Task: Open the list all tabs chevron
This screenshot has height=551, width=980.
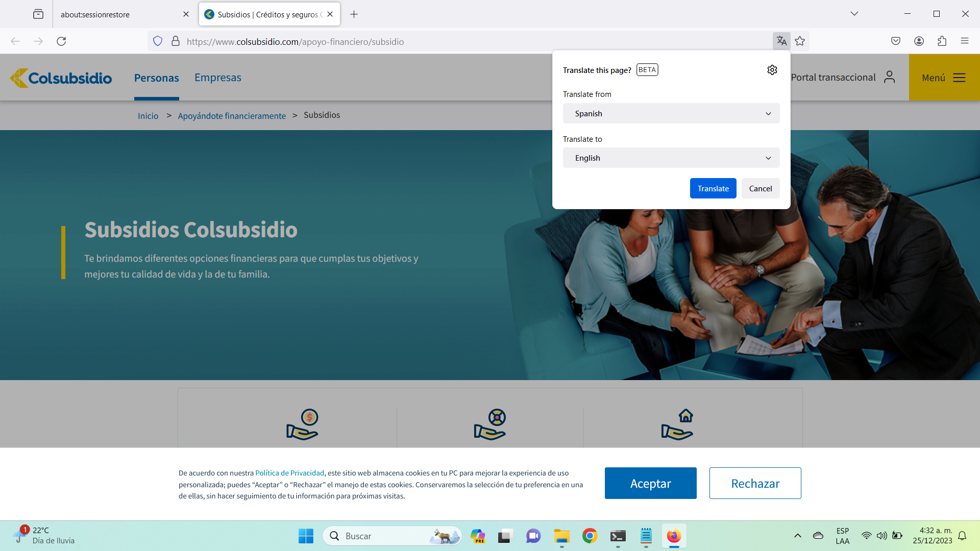Action: click(x=854, y=14)
